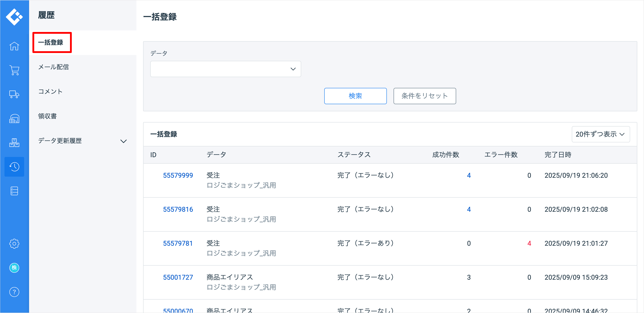The image size is (644, 313).
Task: Open the warehouse icon in sidebar
Action: tap(14, 118)
